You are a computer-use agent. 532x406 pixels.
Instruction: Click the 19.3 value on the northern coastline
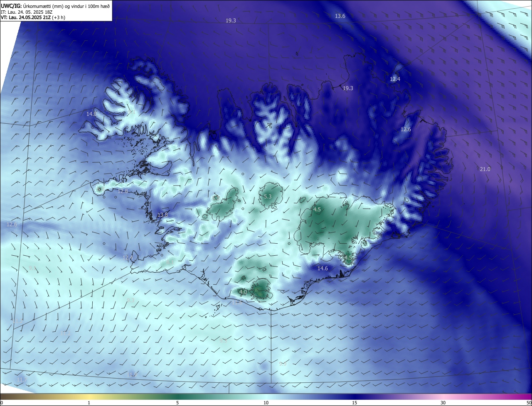point(347,88)
